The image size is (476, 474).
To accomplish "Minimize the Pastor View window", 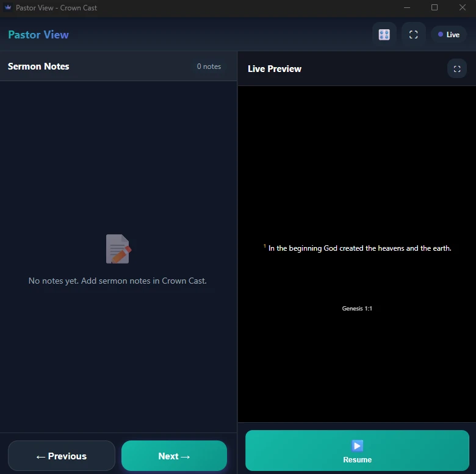I will [x=407, y=8].
